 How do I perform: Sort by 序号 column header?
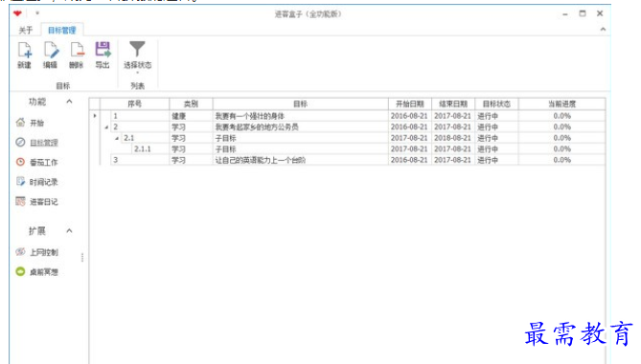coord(134,103)
